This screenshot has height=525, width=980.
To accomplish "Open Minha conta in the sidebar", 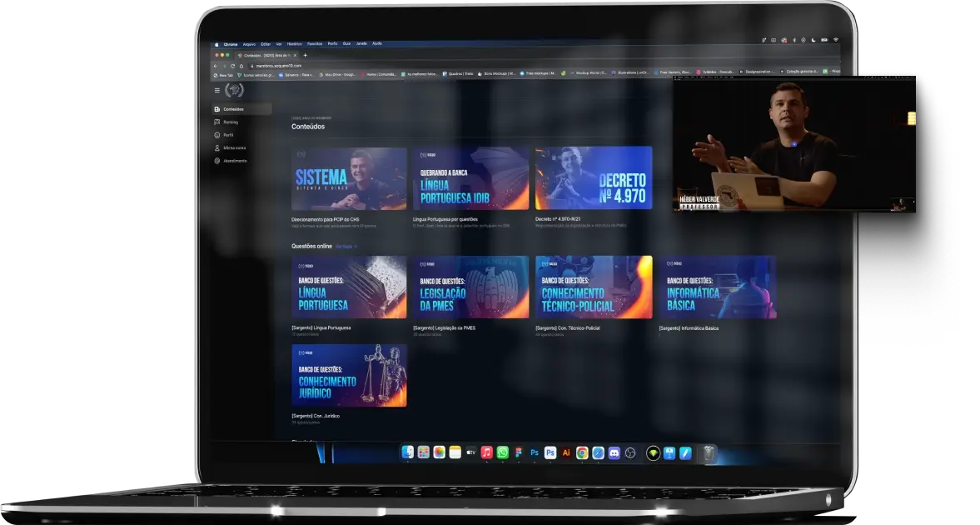I will (234, 147).
